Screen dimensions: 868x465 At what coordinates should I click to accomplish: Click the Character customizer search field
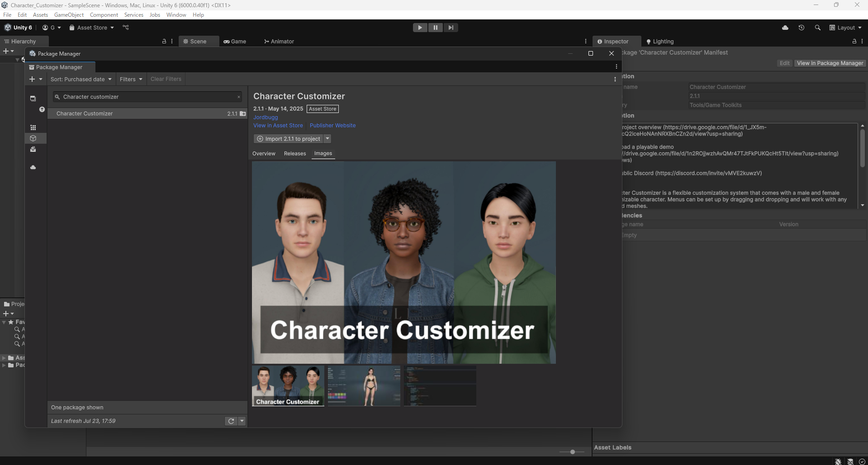pyautogui.click(x=147, y=97)
